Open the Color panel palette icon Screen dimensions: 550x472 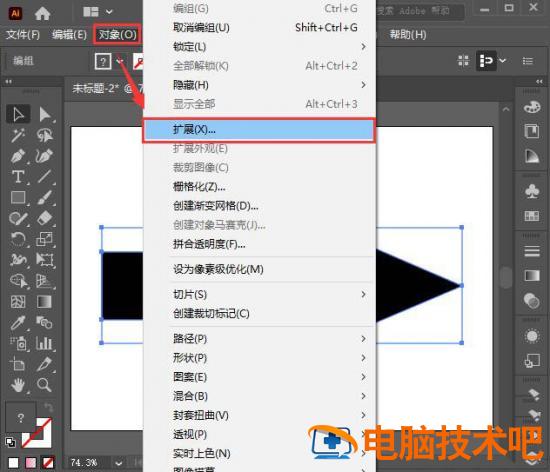pos(532,107)
